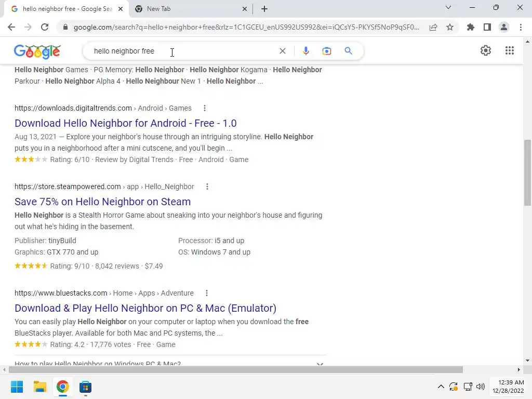This screenshot has width=532, height=399.
Task: Open a new browser tab
Action: pyautogui.click(x=264, y=9)
